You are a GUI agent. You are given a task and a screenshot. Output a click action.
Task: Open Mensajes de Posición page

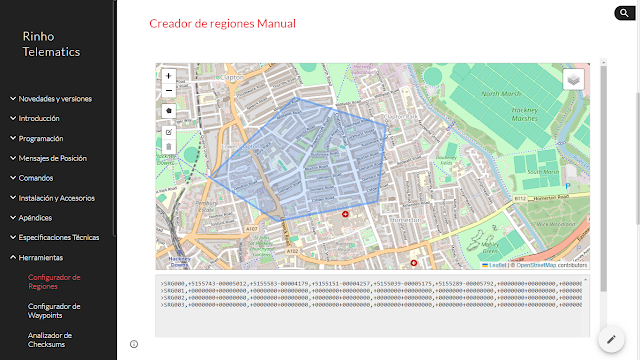[x=53, y=158]
